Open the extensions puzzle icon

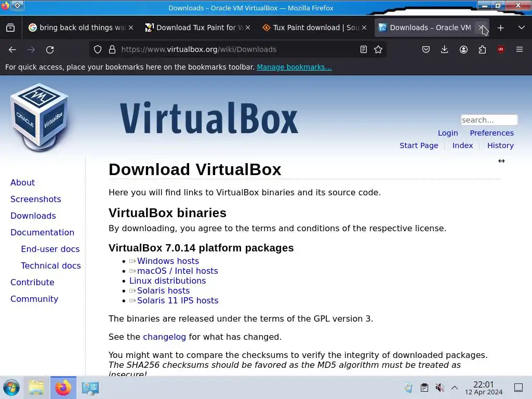coord(482,49)
